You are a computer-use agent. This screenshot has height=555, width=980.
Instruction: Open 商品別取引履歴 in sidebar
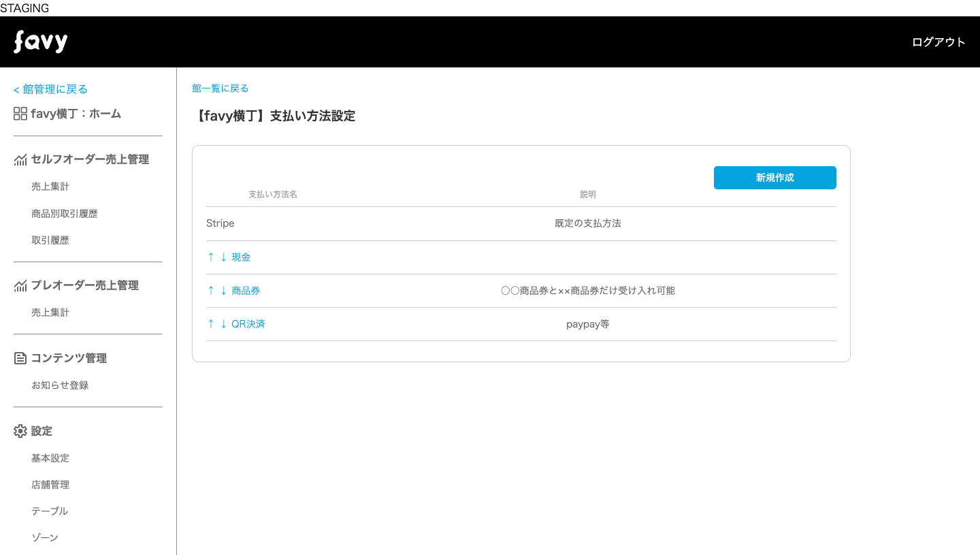pyautogui.click(x=65, y=214)
